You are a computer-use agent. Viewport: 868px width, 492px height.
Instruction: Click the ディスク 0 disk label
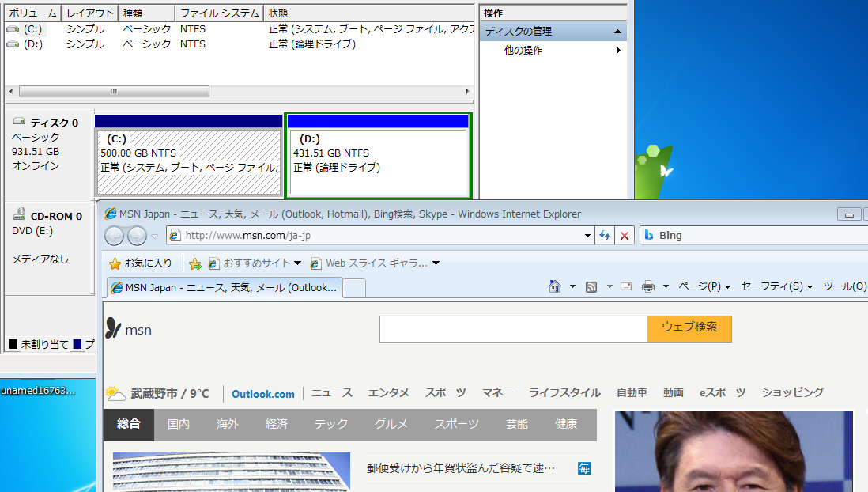pyautogui.click(x=55, y=123)
